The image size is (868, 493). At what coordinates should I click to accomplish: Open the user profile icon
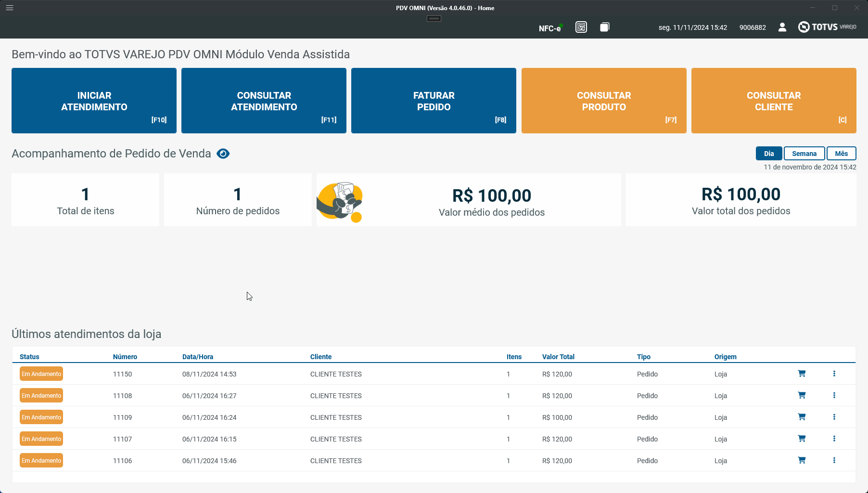click(782, 27)
